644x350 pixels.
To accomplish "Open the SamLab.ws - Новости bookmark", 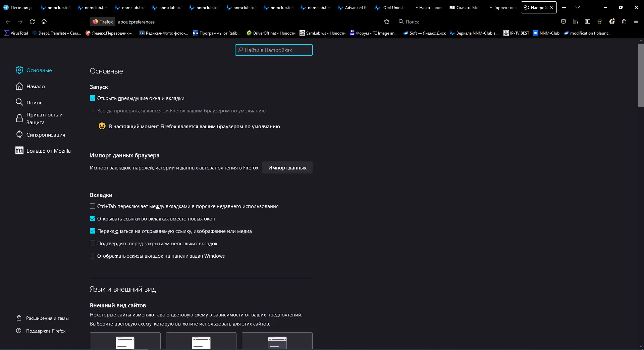I will 323,33.
